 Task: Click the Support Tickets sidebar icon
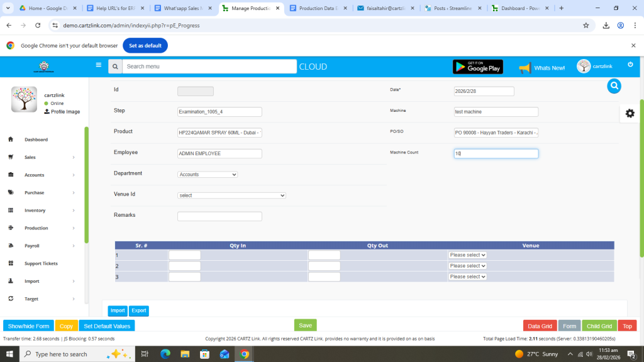click(x=11, y=263)
